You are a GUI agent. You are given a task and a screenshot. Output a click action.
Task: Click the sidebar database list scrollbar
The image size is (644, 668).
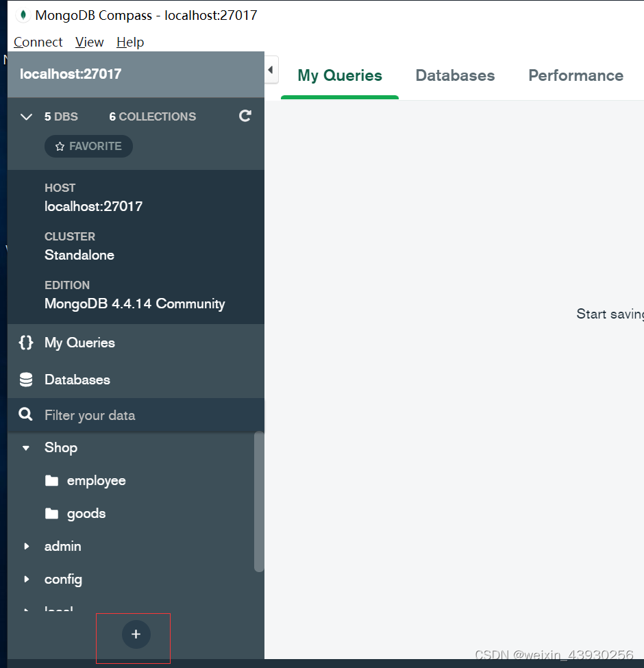(x=259, y=502)
